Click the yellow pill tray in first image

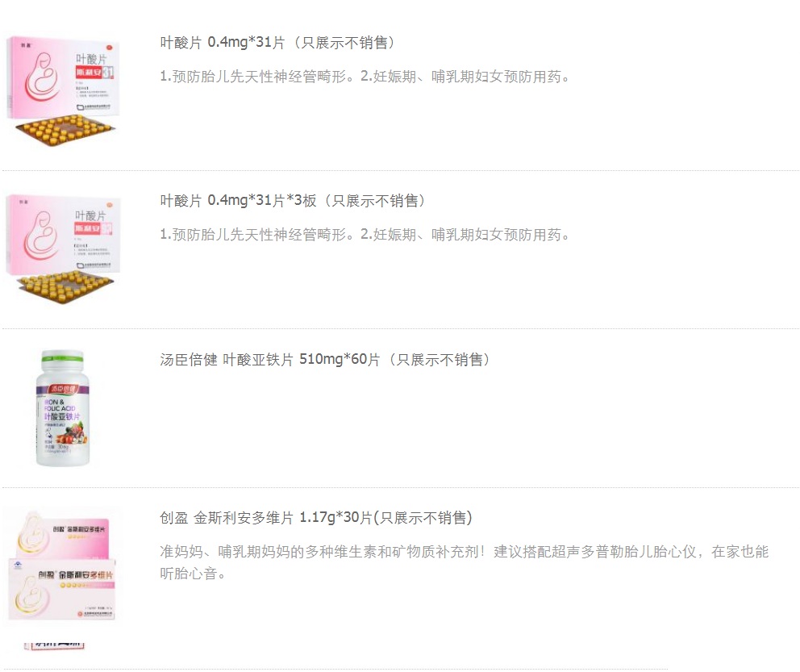coord(65,131)
